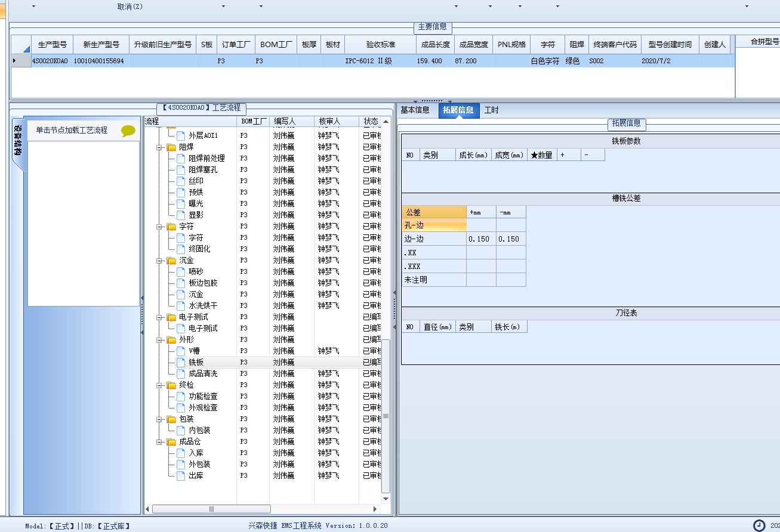
Task: Click the Model:【正式】 status bar text
Action: coord(50,526)
